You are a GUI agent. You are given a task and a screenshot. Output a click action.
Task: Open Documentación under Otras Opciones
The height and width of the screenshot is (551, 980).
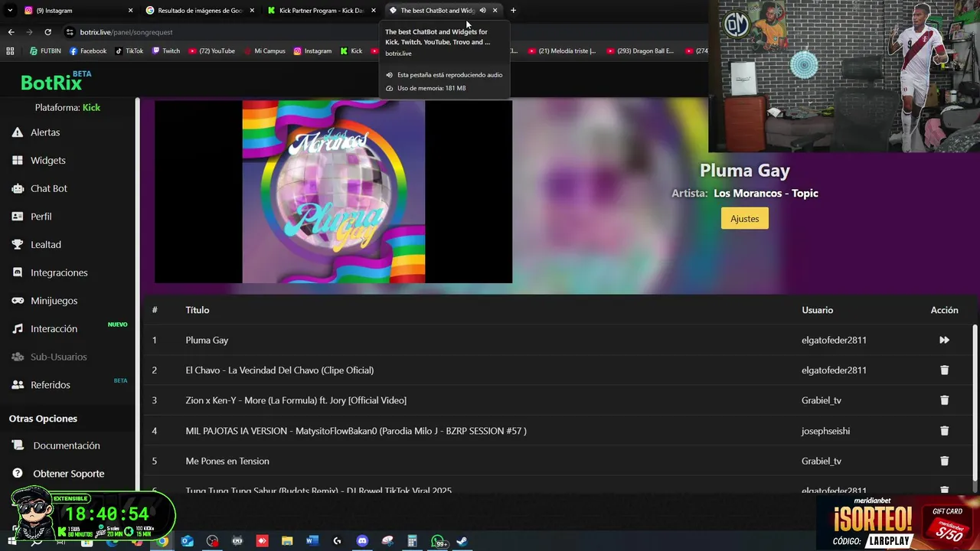coord(66,445)
